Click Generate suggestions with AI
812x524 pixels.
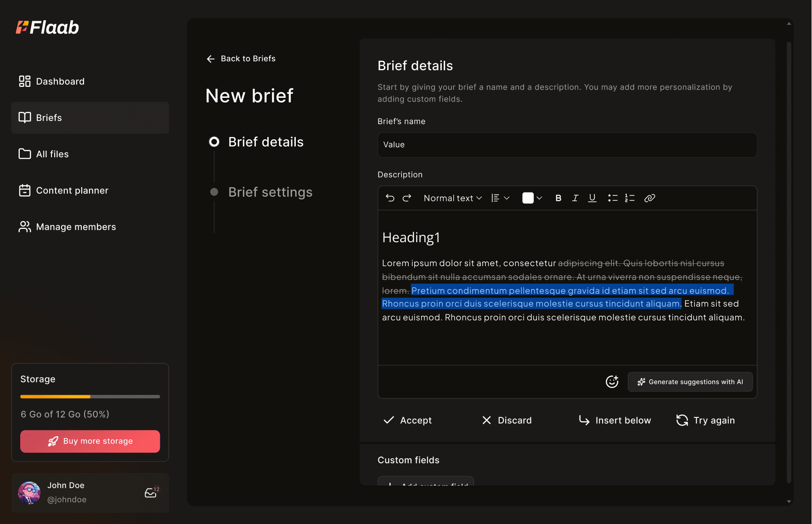tap(690, 382)
